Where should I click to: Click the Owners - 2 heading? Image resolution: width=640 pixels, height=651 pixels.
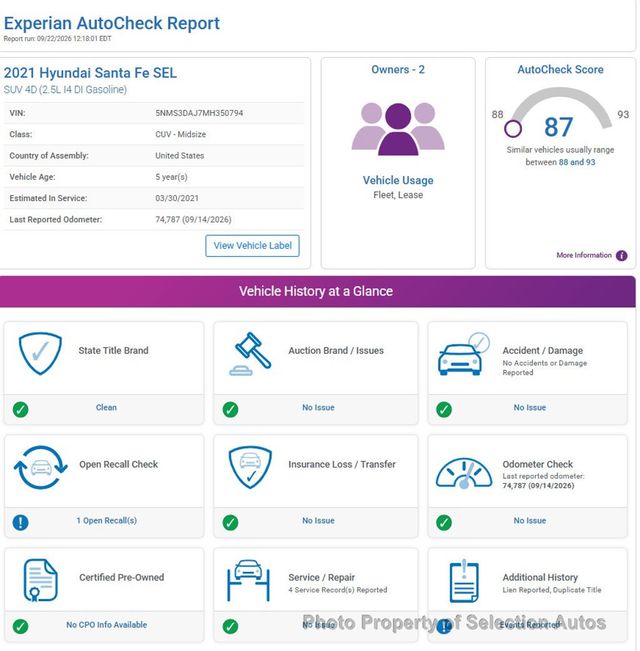(398, 69)
